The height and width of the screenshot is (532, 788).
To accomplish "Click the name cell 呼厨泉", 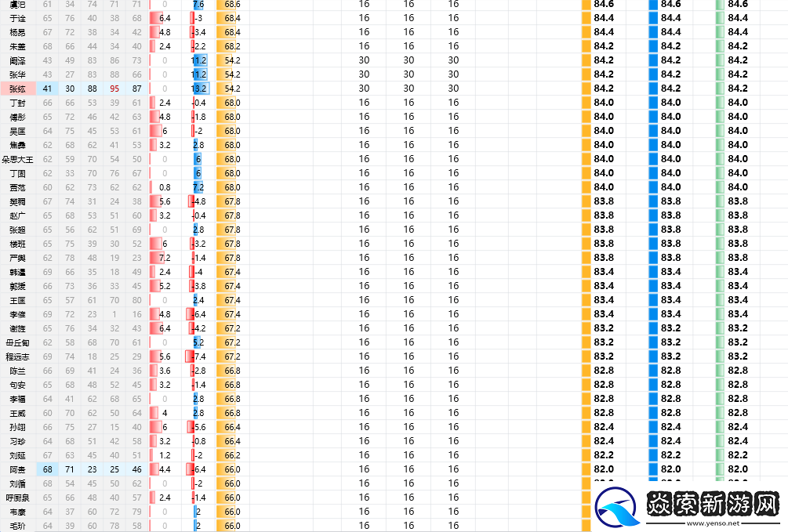I will tap(17, 498).
